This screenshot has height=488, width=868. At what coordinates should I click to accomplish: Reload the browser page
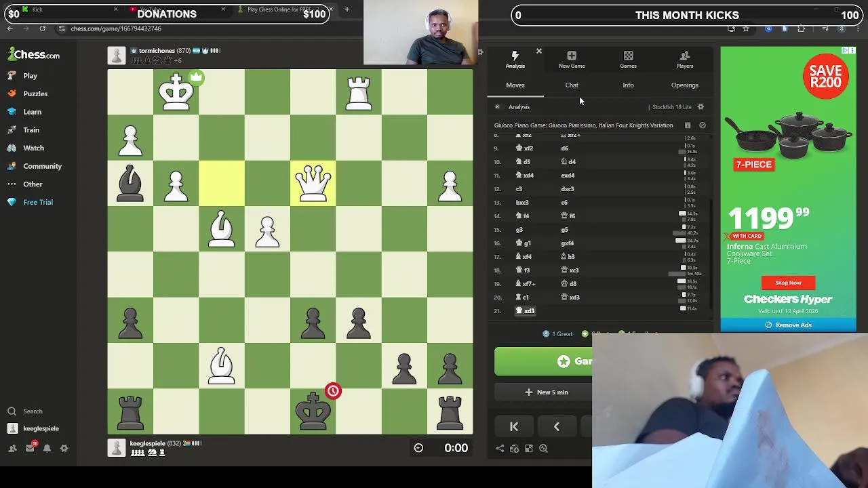click(x=42, y=28)
